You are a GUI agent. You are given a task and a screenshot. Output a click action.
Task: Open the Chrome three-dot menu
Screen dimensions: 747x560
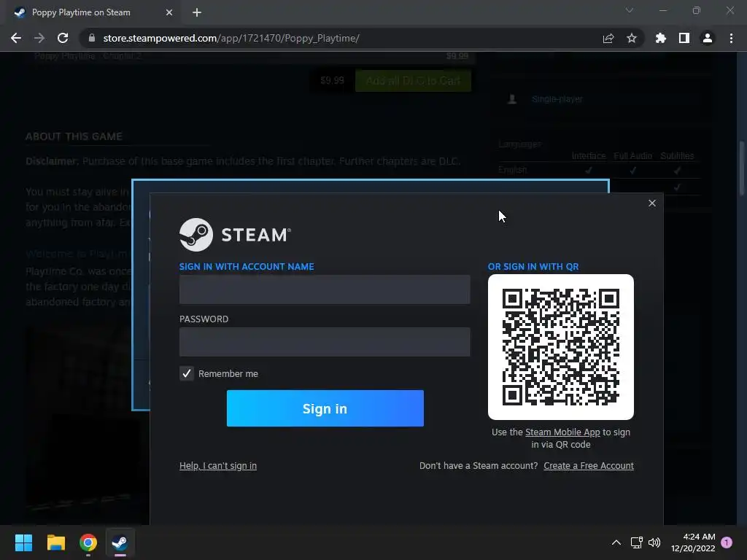pyautogui.click(x=731, y=38)
